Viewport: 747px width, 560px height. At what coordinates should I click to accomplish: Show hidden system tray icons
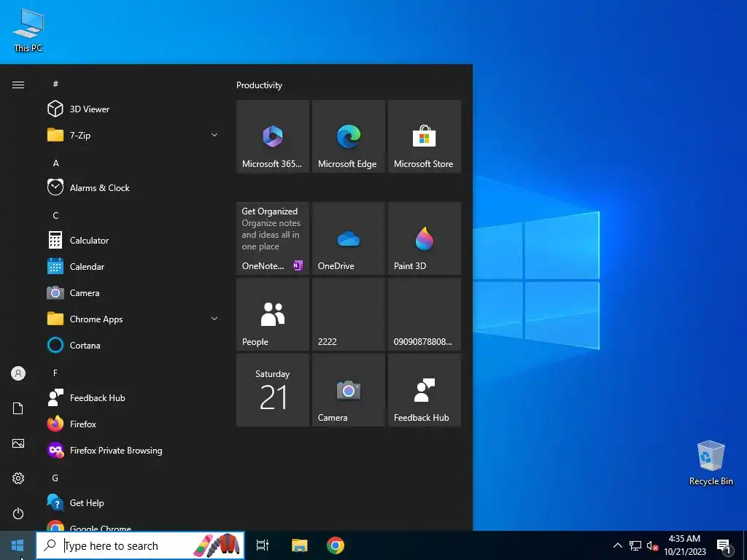point(617,545)
